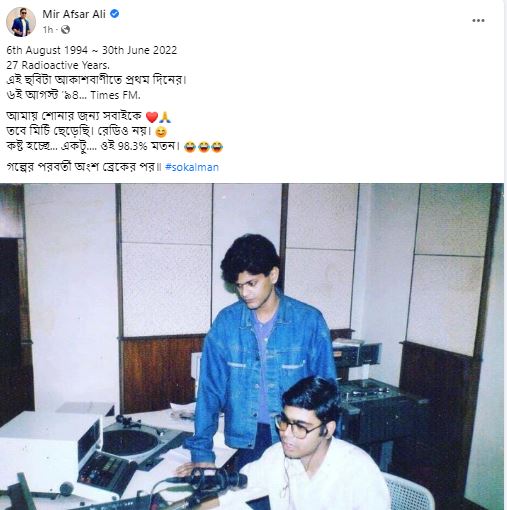Click the blue verified badge
The image size is (507, 510).
(115, 14)
